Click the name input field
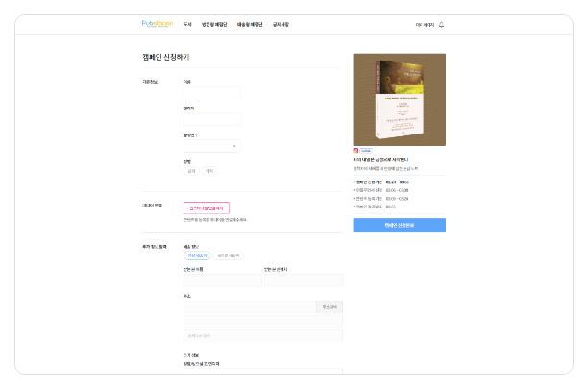 tap(211, 94)
